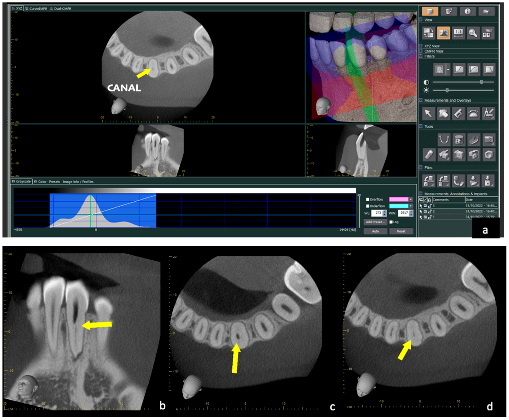Open the Overflow color dropdown
The width and height of the screenshot is (509, 420).
(x=411, y=199)
